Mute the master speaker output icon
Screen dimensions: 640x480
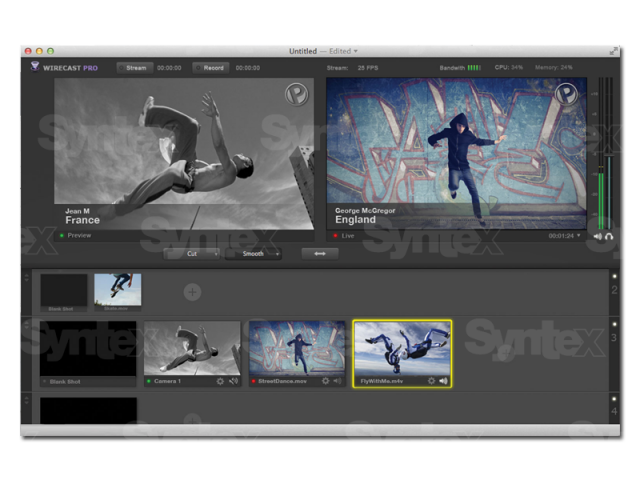click(597, 237)
